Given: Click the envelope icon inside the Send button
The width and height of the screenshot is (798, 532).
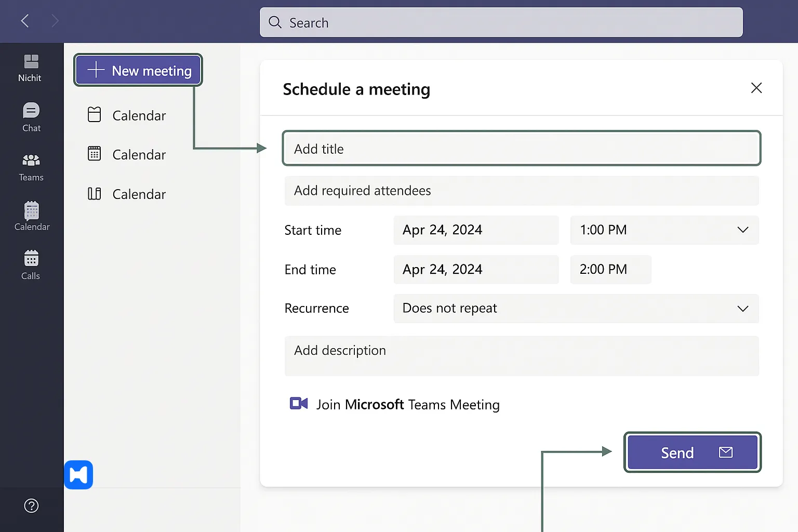Looking at the screenshot, I should [725, 452].
